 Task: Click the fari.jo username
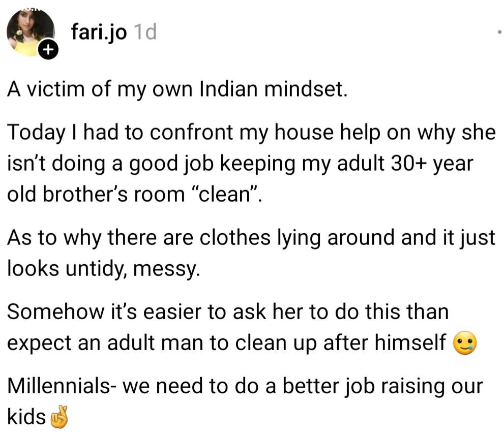click(x=99, y=33)
